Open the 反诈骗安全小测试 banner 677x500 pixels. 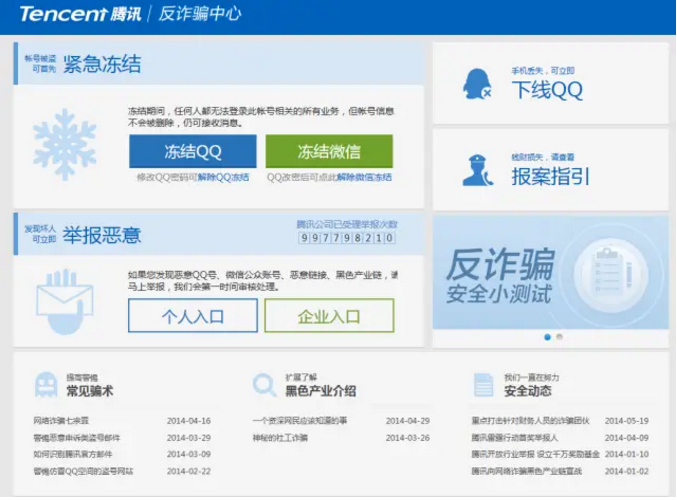(550, 272)
